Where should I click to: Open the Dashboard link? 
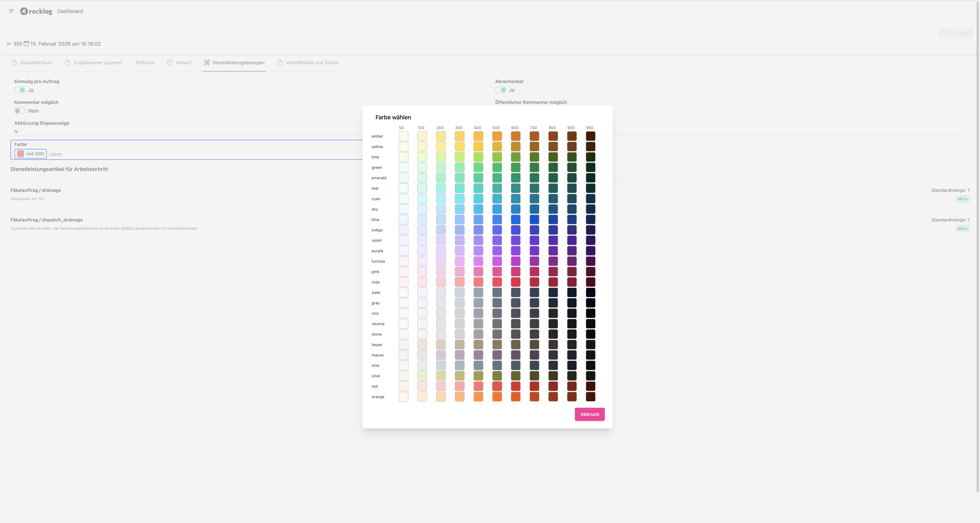coord(70,11)
